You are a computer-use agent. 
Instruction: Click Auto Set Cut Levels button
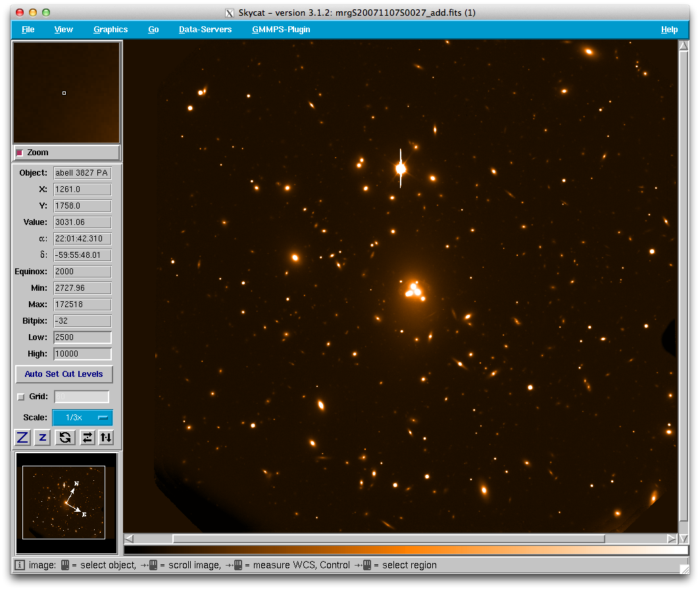[x=64, y=374]
